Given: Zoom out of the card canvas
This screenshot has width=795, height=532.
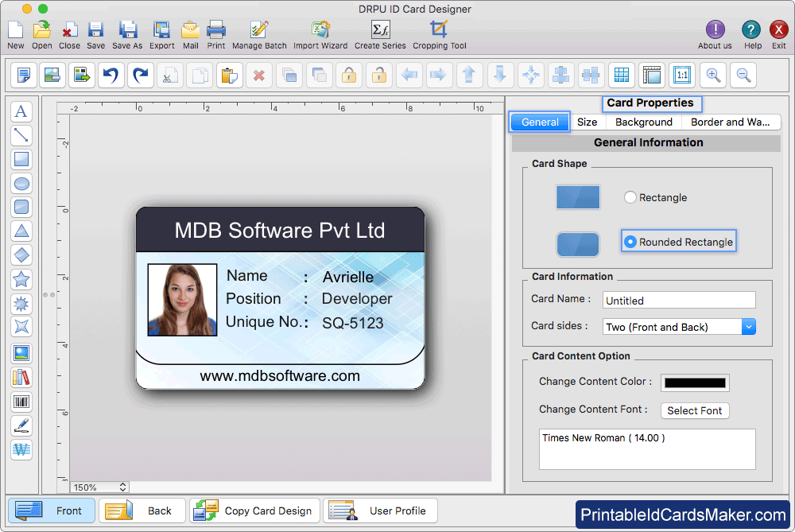Looking at the screenshot, I should coord(743,75).
